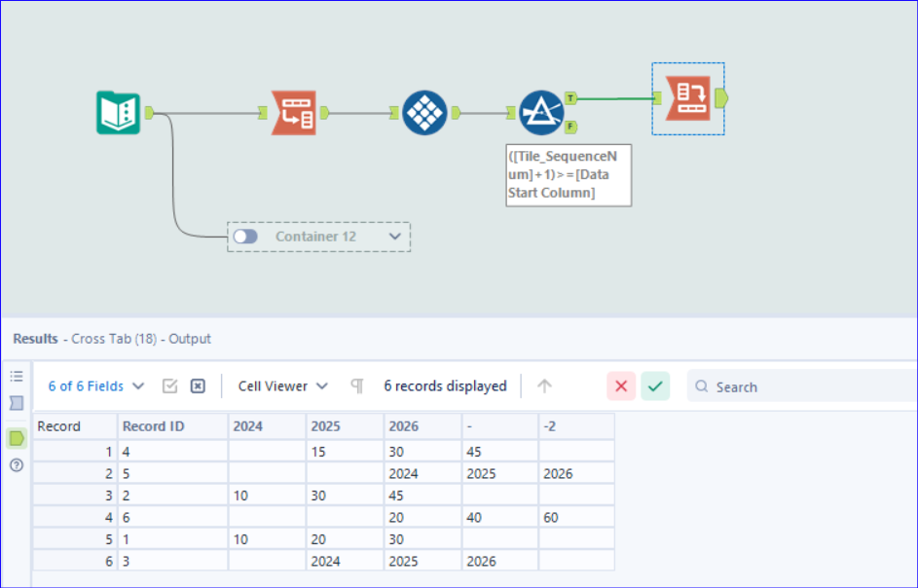The height and width of the screenshot is (588, 918).
Task: Click the Filter tool's T output anchor
Action: 570,98
